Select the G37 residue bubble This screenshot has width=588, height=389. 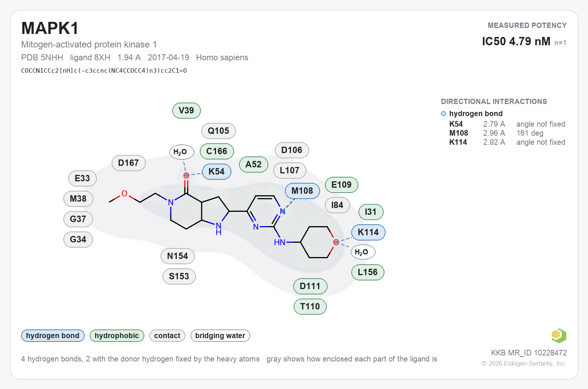[x=78, y=219]
